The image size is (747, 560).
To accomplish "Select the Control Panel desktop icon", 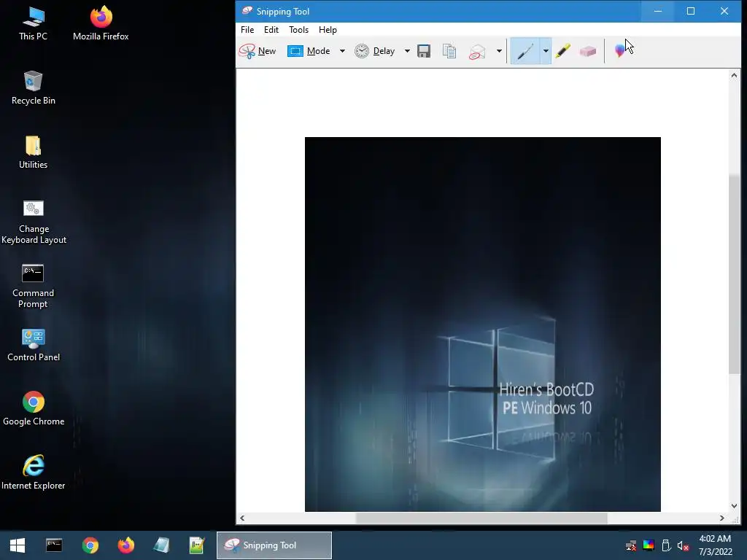I will click(34, 345).
